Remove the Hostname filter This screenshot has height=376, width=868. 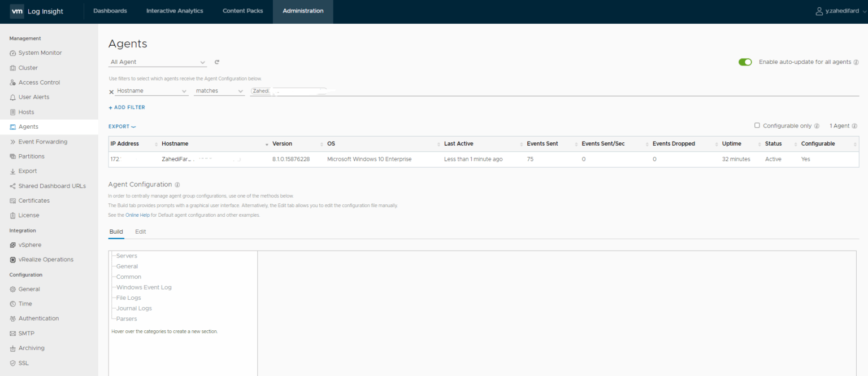111,91
